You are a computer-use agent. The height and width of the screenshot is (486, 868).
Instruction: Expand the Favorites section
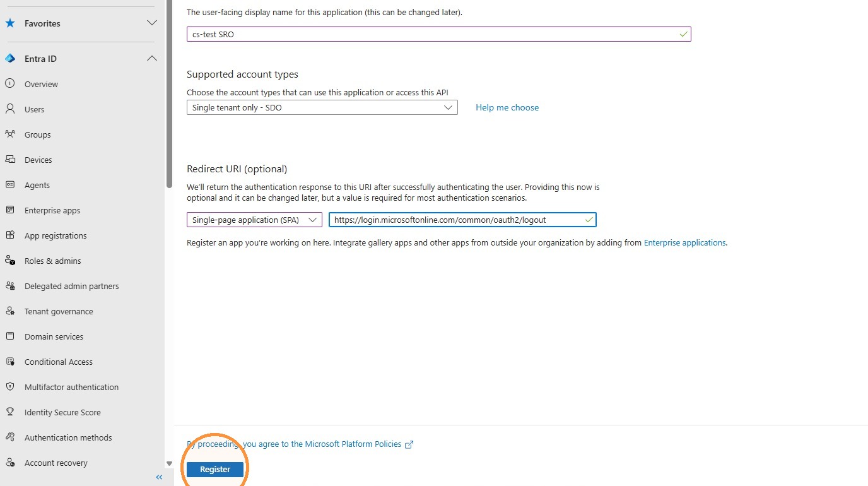(152, 23)
